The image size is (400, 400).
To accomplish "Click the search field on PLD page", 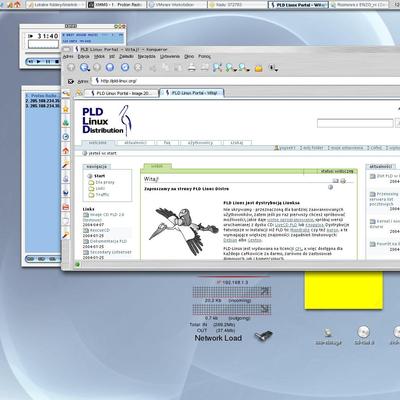I will 355,123.
